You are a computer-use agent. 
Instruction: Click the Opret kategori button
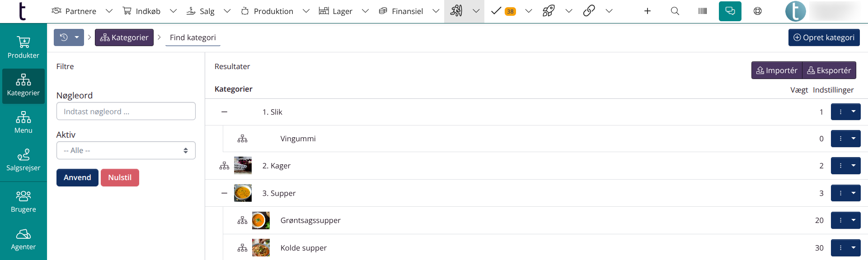824,37
